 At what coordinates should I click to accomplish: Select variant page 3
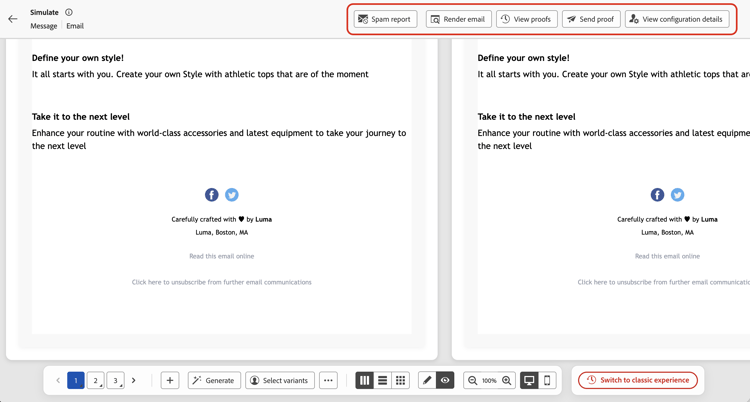[115, 380]
